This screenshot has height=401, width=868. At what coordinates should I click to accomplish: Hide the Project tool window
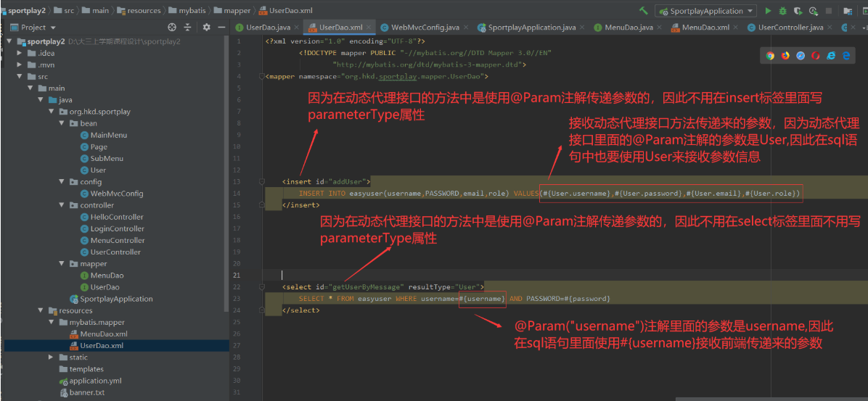pyautogui.click(x=221, y=27)
